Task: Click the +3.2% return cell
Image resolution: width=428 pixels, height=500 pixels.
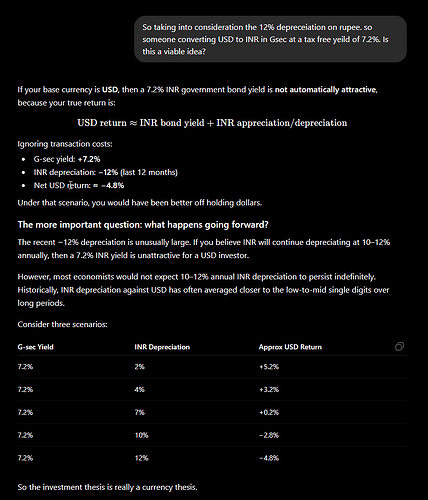Action: (269, 389)
